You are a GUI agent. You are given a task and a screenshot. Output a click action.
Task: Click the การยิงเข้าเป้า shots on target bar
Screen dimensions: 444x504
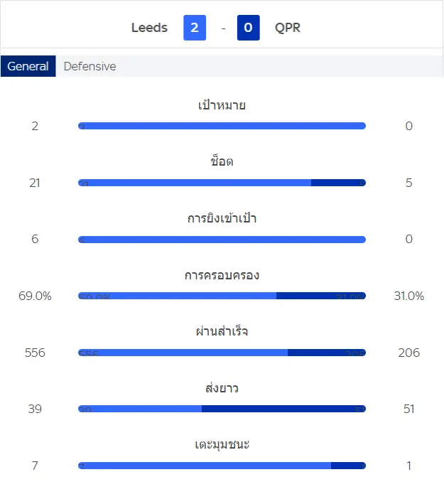[222, 240]
